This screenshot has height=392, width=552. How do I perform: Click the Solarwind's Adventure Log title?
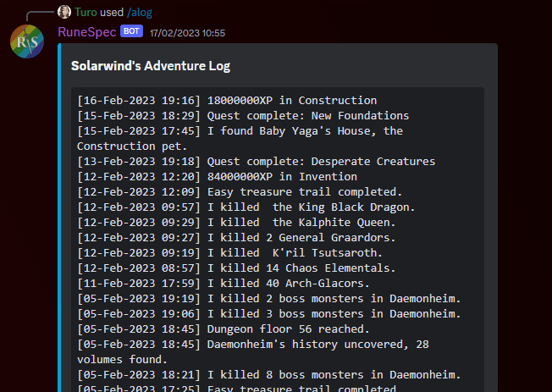coord(151,66)
